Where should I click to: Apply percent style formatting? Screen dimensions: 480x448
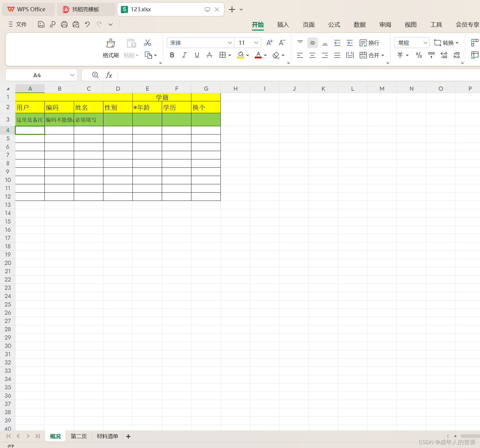click(419, 55)
